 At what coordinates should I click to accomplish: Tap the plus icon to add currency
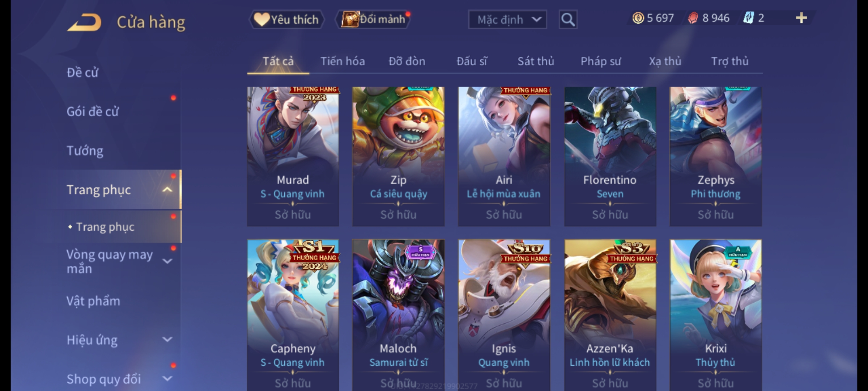click(x=801, y=18)
